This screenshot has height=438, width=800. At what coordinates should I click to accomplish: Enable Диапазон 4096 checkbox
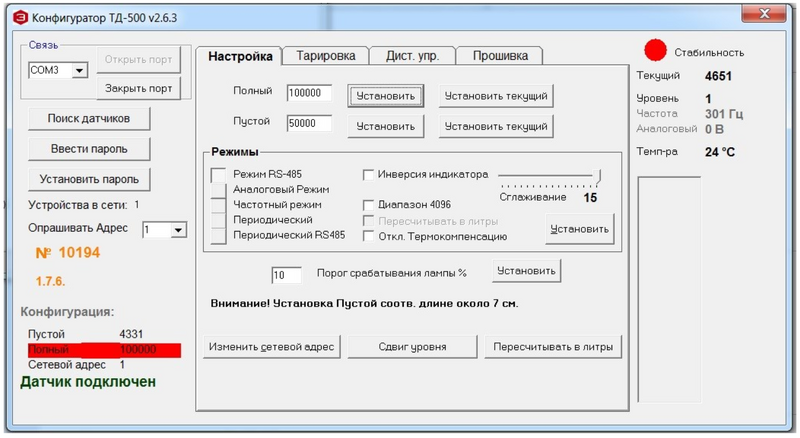368,205
